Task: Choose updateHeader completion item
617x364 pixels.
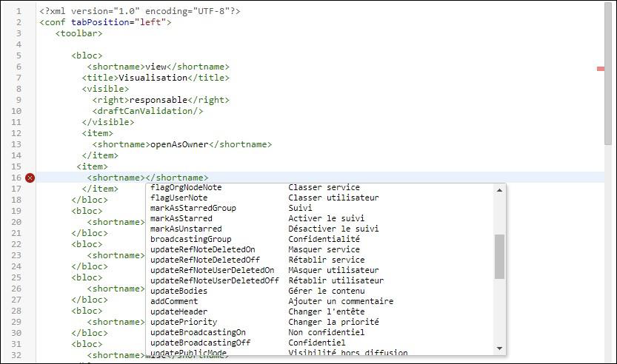Action: point(179,312)
